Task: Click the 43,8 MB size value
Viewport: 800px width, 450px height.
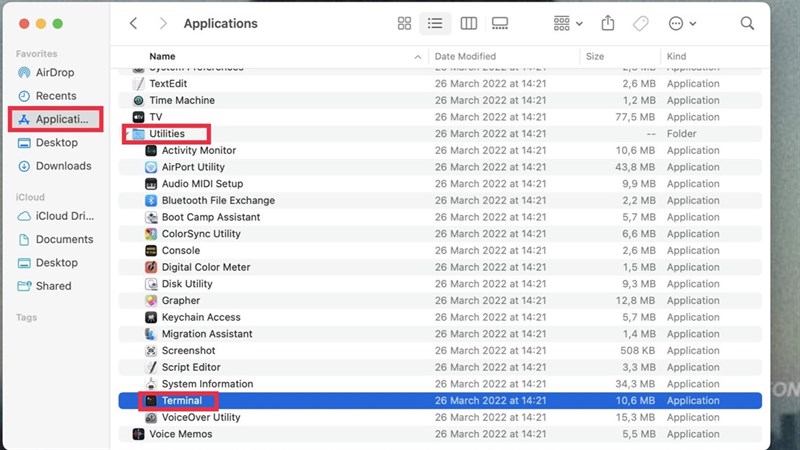Action: [635, 167]
